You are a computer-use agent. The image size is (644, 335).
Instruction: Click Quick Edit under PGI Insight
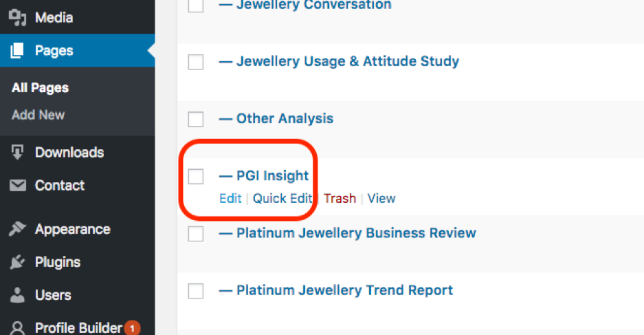[x=282, y=198]
